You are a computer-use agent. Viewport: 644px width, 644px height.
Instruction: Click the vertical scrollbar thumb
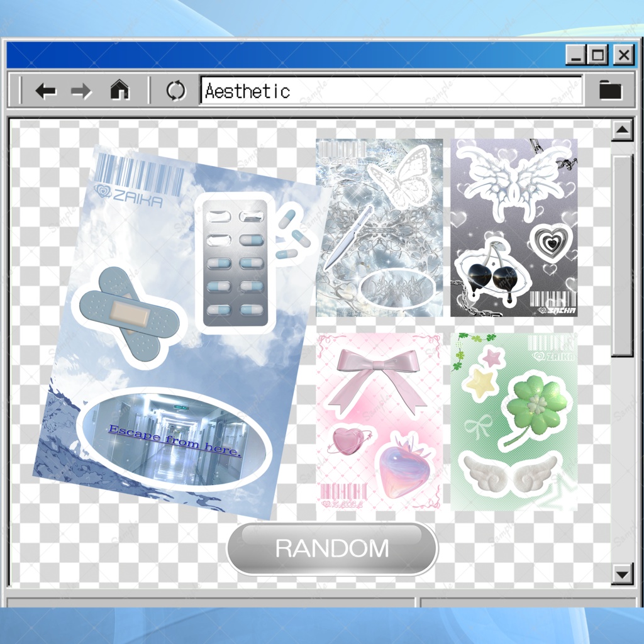[x=622, y=255]
